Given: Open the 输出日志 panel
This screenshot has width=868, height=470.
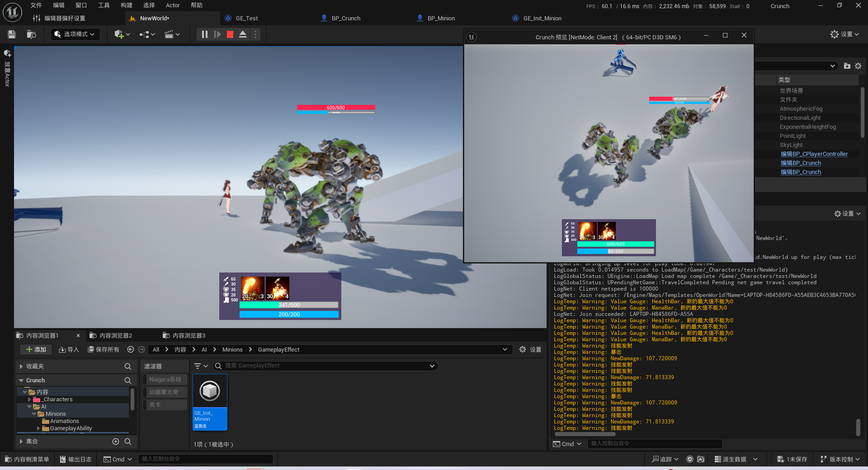Looking at the screenshot, I should click(76, 459).
